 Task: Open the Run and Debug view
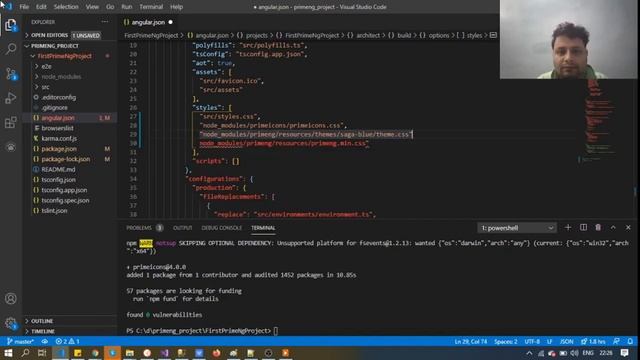(x=11, y=98)
